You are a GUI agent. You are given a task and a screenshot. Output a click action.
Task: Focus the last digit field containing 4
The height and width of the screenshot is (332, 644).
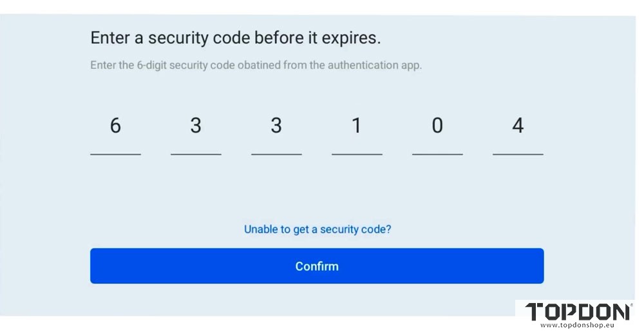coord(518,126)
